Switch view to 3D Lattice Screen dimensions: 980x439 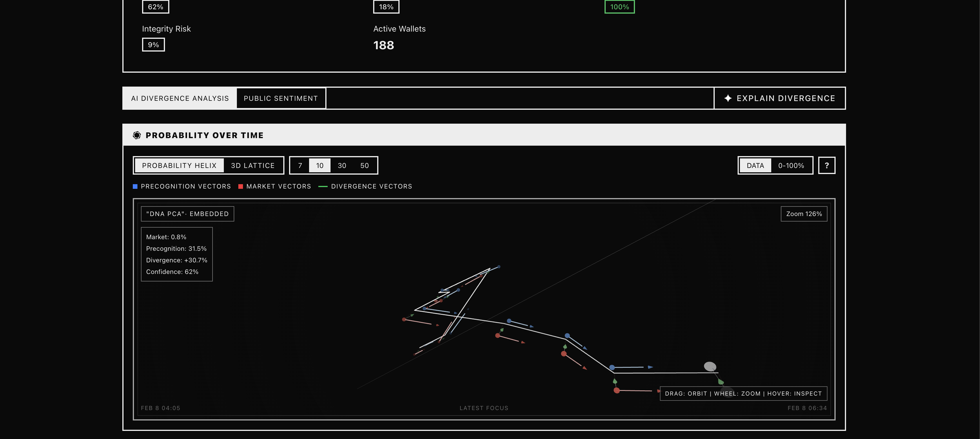click(253, 165)
